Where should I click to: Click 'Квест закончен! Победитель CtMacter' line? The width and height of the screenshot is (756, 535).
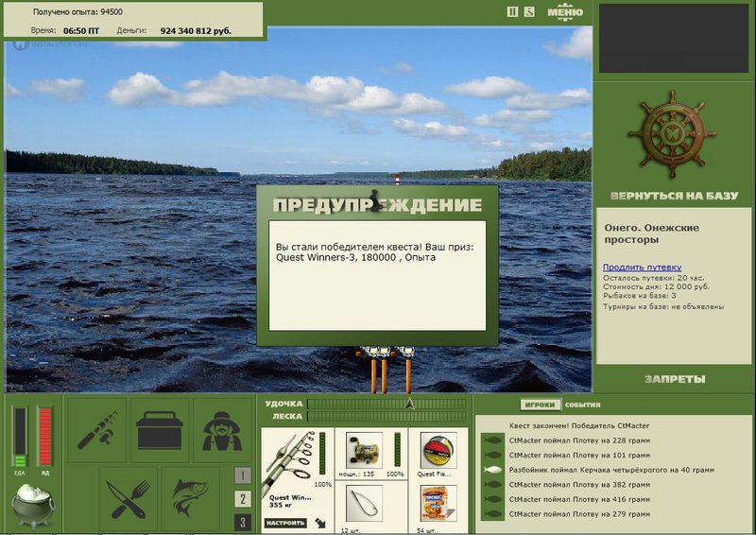579,425
